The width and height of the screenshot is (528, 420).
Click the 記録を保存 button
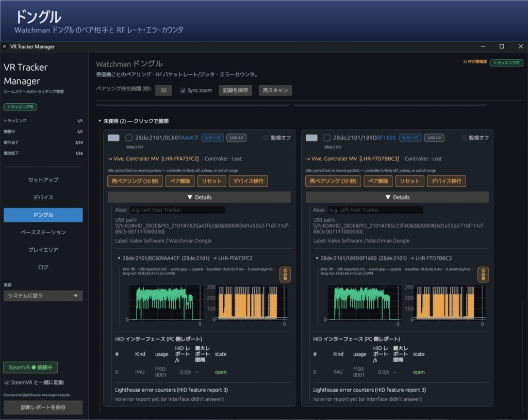tap(235, 90)
